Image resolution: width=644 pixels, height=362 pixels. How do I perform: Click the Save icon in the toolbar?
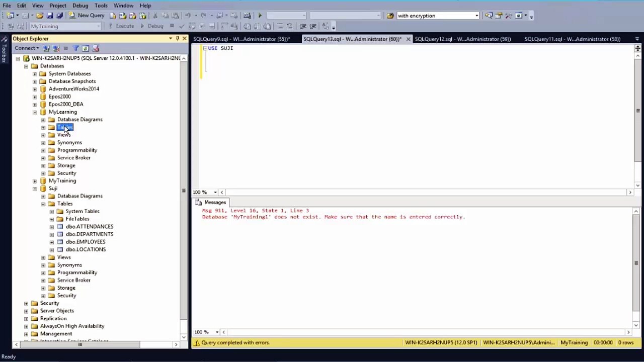49,16
